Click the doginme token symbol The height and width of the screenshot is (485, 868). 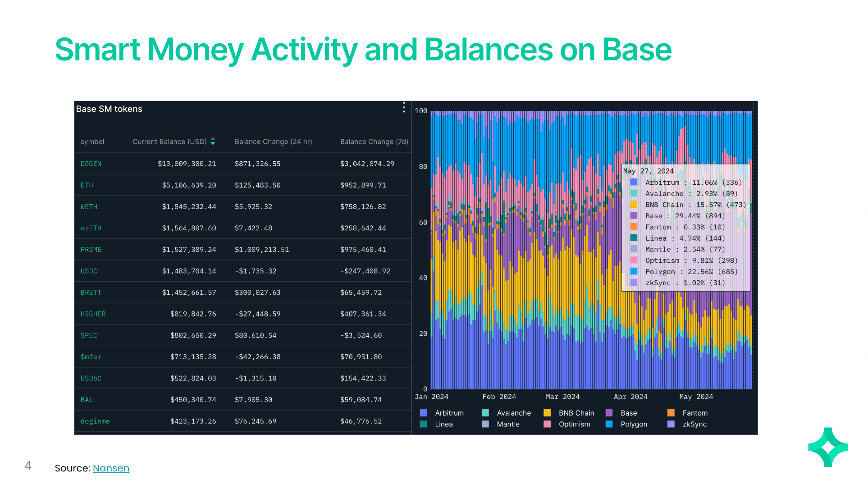tap(95, 421)
